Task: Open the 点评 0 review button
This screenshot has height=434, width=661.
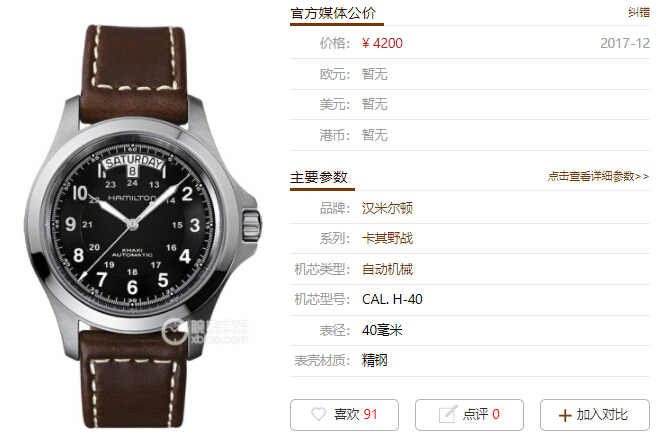Action: 469,415
